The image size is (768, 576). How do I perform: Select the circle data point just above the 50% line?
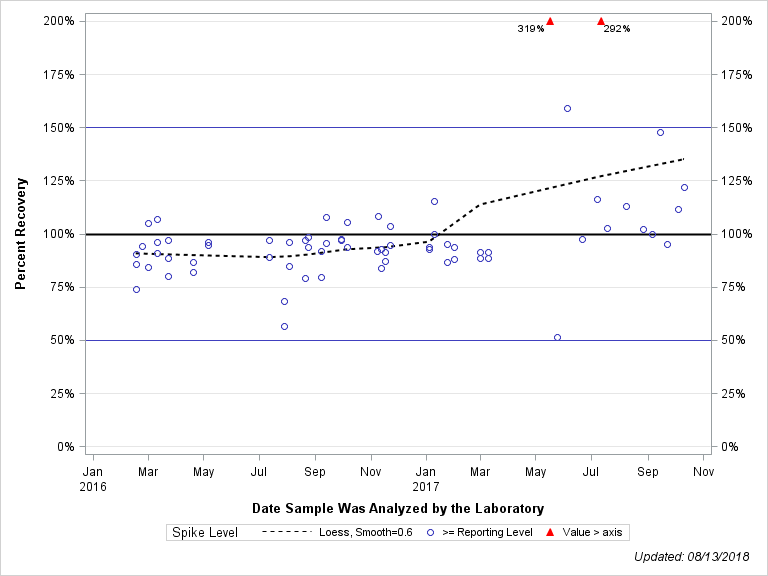click(x=557, y=337)
